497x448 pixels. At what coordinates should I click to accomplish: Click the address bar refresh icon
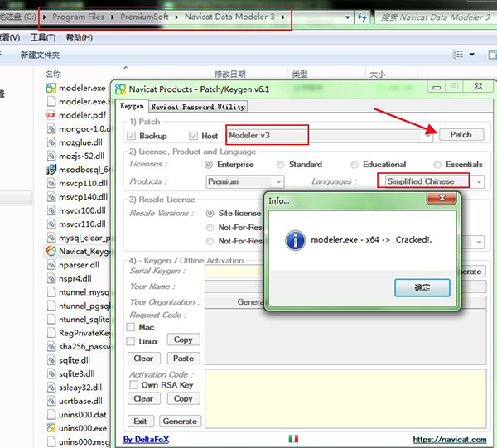tap(363, 17)
